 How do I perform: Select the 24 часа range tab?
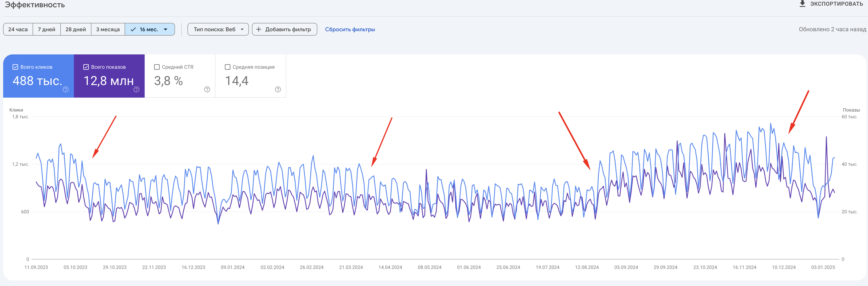pyautogui.click(x=18, y=29)
